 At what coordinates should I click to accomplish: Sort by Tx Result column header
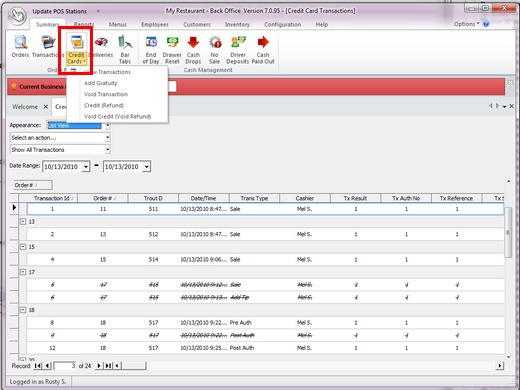355,198
